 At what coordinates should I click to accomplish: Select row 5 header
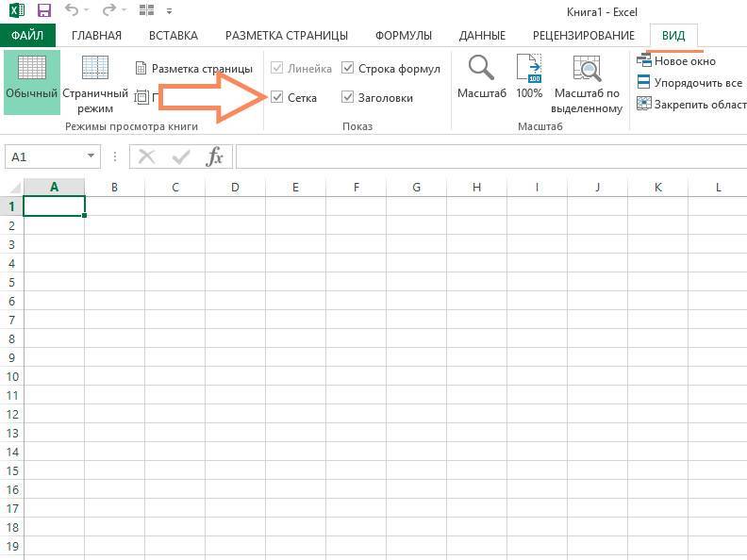12,282
